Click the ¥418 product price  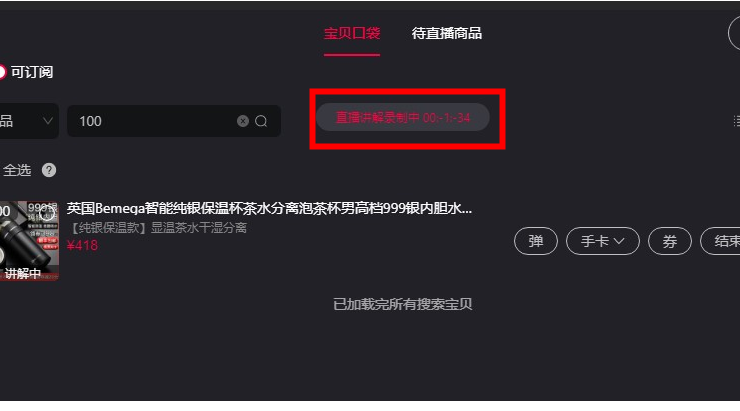click(82, 245)
